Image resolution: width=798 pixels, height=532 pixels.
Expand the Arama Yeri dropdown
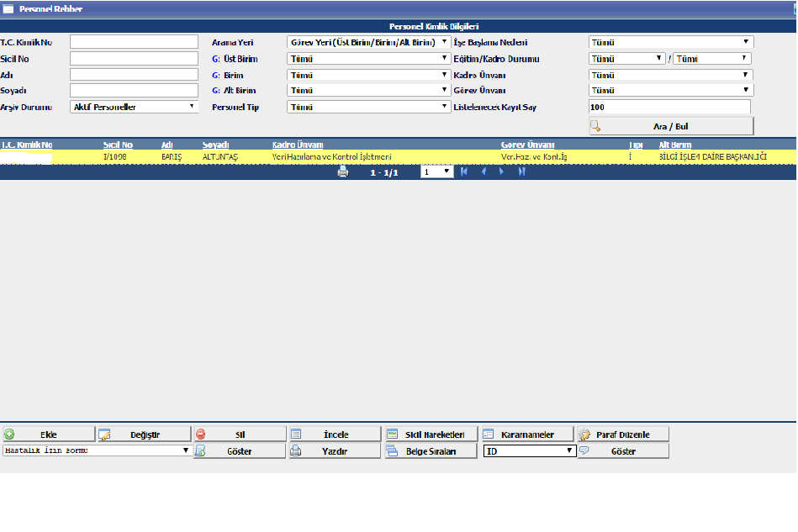pos(369,42)
